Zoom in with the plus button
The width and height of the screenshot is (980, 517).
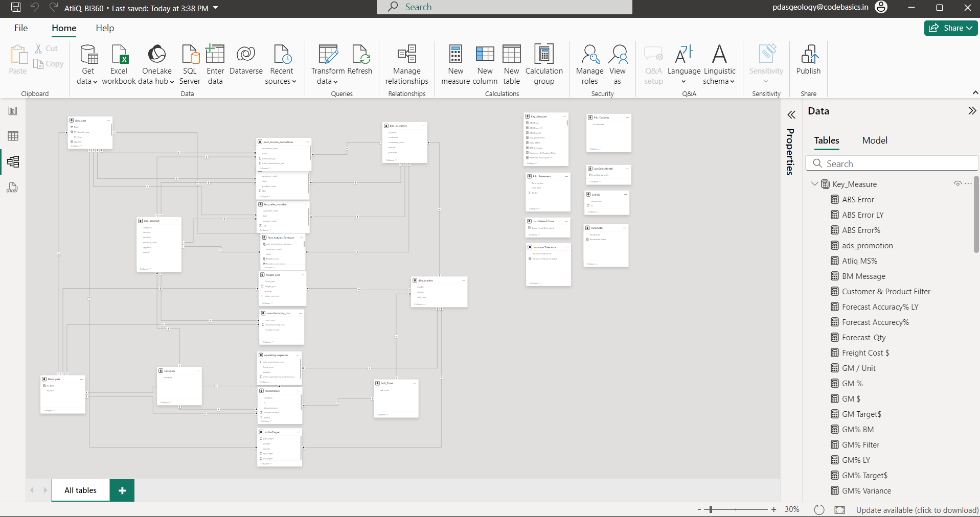click(774, 509)
